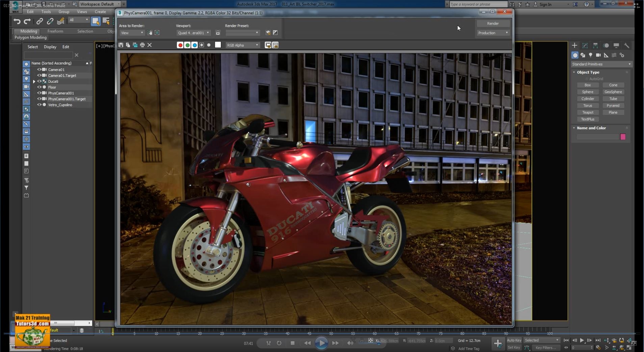Click the Torus button
644x352 pixels.
tap(588, 106)
